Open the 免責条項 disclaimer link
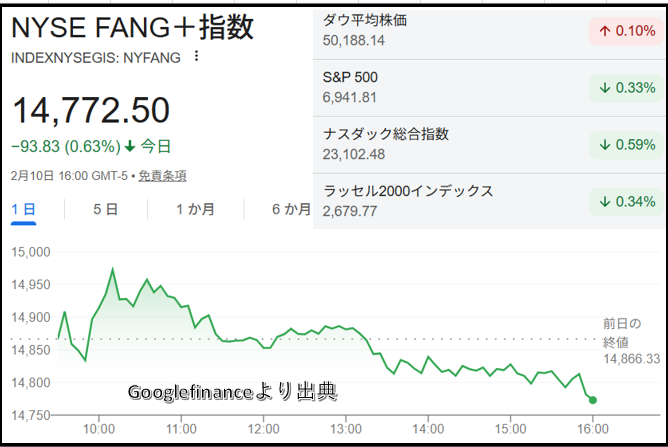The height and width of the screenshot is (447, 668). pyautogui.click(x=162, y=175)
